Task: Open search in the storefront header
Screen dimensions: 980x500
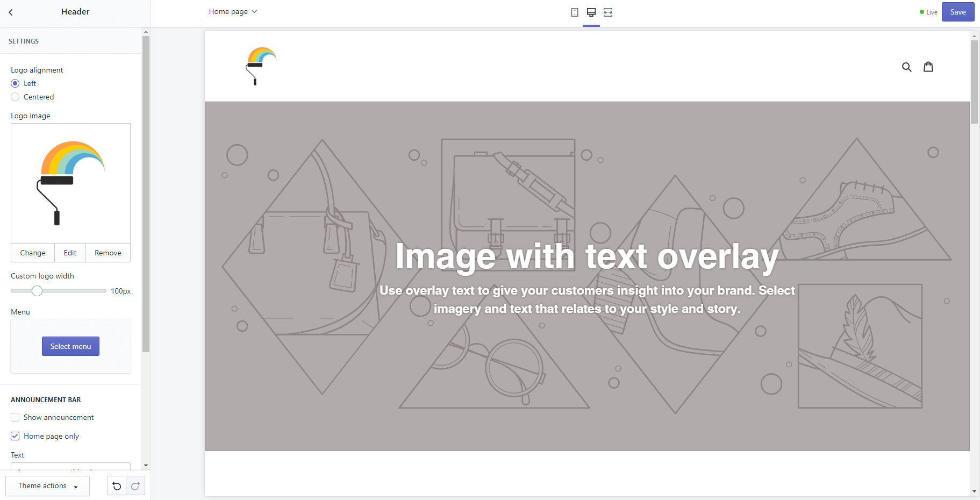Action: [x=907, y=66]
